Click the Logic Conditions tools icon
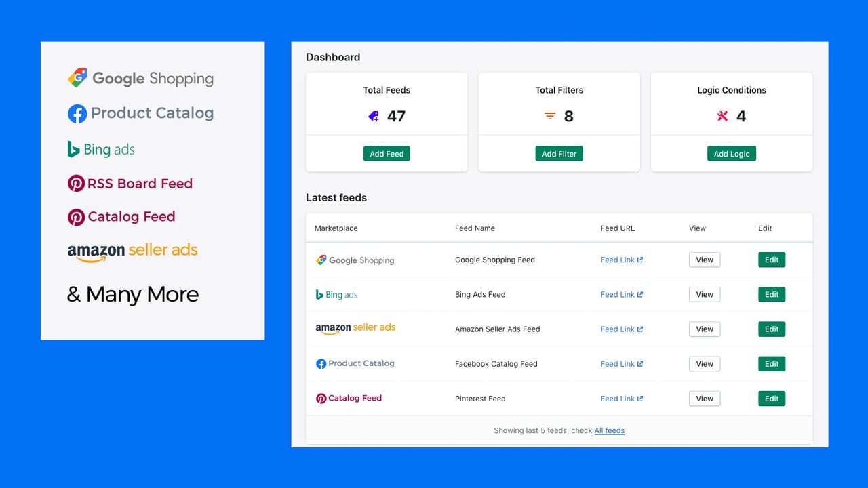This screenshot has height=488, width=868. point(722,117)
